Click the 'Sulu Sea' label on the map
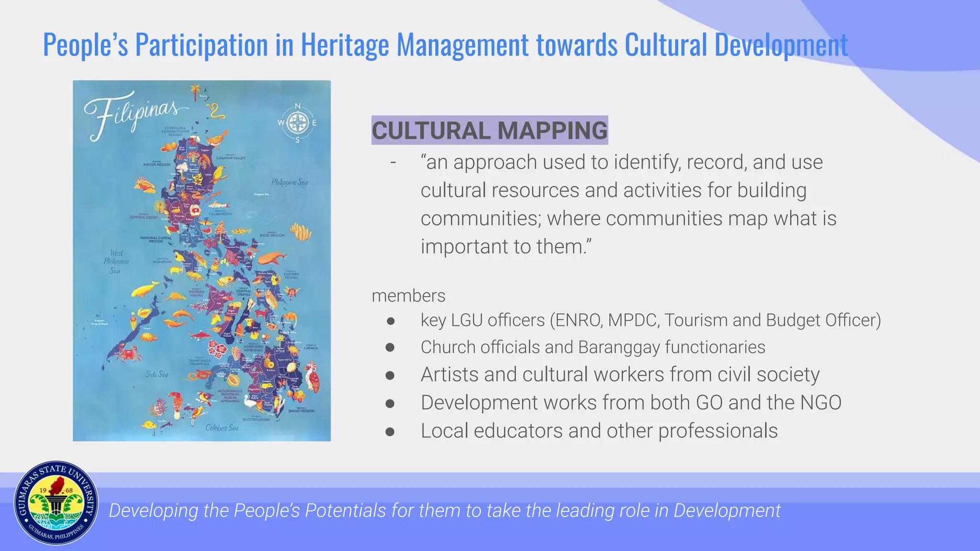The image size is (980, 551). pos(156,374)
